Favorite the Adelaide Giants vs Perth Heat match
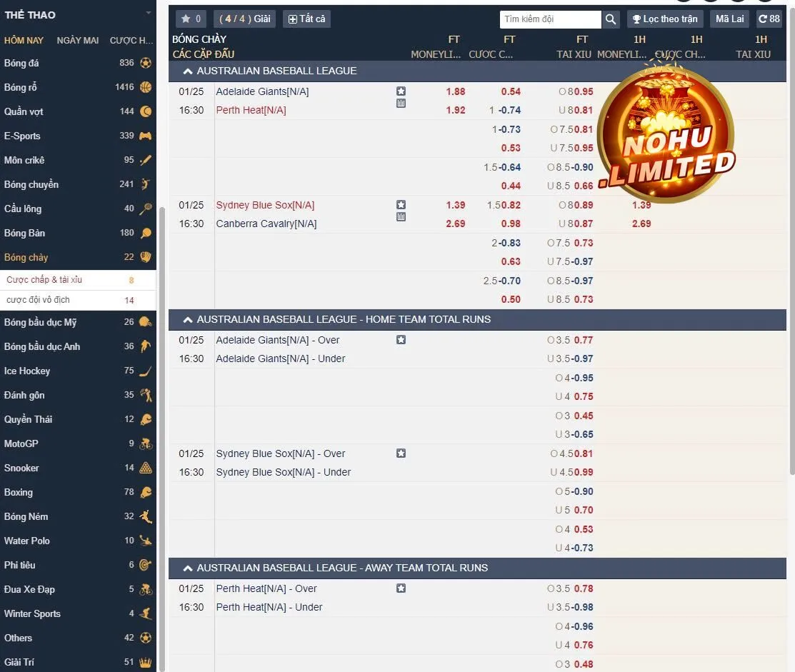Viewport: 795px width, 672px height. (x=401, y=91)
